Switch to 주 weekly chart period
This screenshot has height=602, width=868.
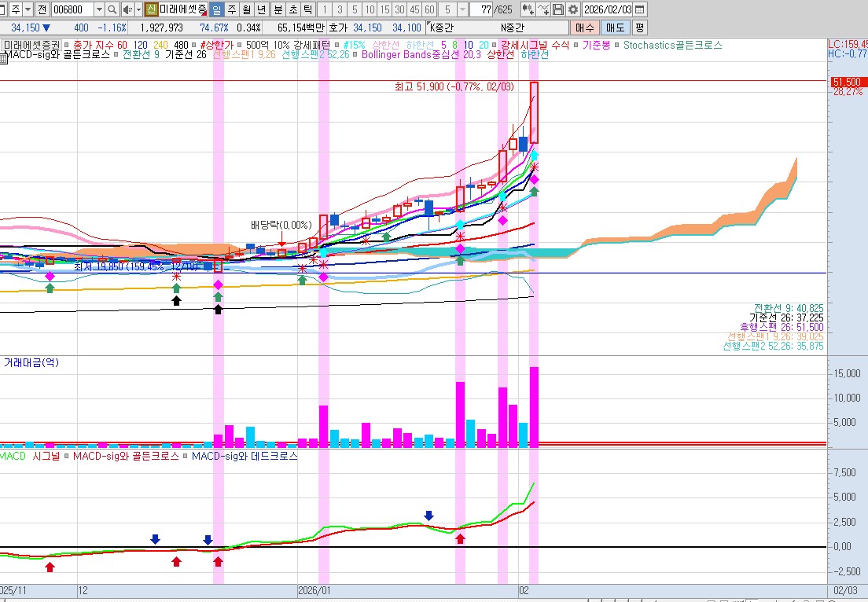[x=232, y=9]
